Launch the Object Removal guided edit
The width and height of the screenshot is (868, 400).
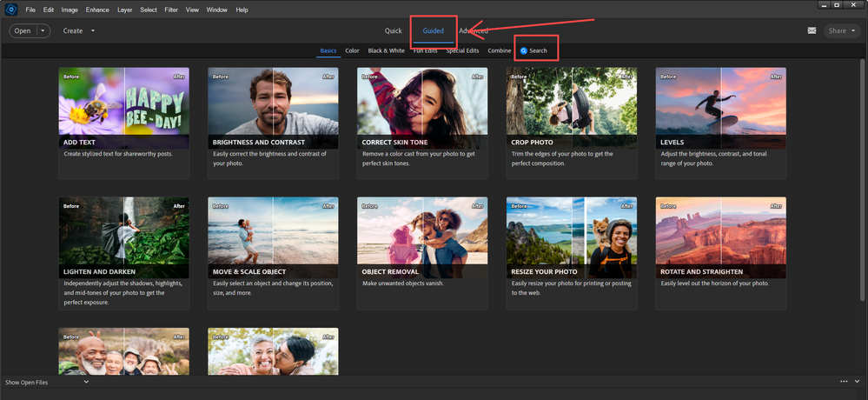coord(422,237)
